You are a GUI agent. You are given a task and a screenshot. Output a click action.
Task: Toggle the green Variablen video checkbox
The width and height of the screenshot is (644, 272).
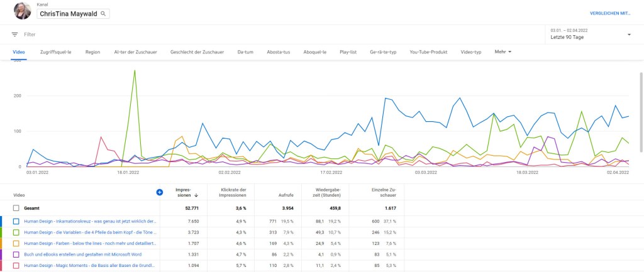(x=16, y=232)
